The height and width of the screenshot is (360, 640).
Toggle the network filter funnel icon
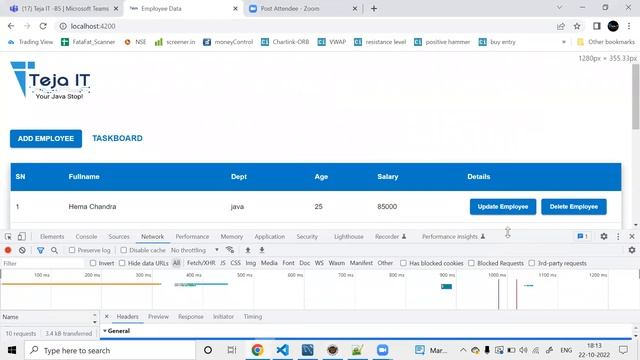[40, 250]
